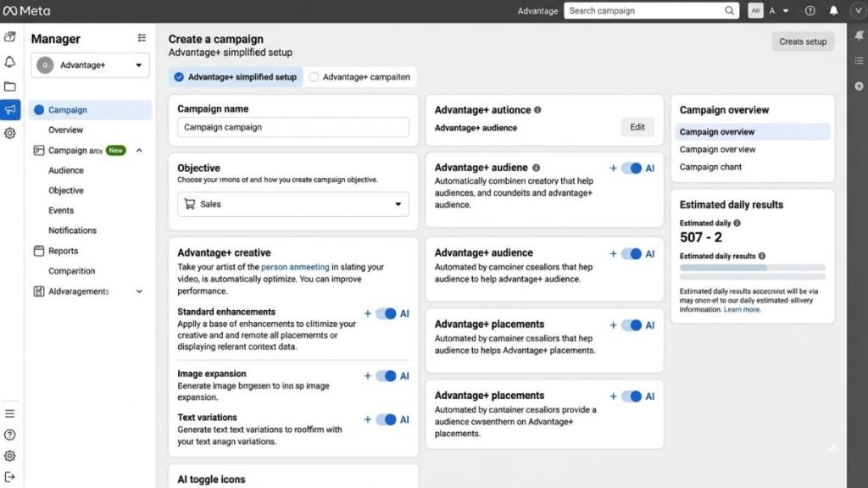
Task: Toggle switch under 'Automated by camoiner cseallors'
Action: point(632,254)
